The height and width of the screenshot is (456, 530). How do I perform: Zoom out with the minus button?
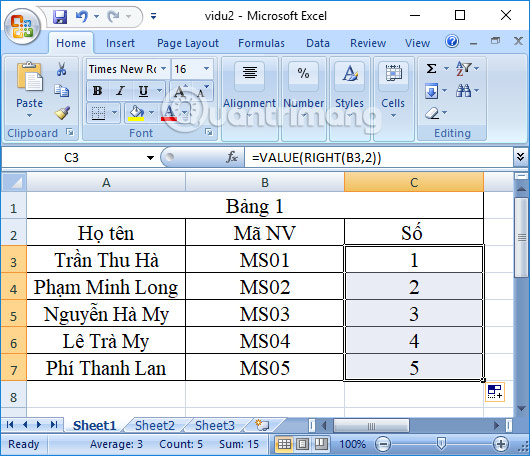pyautogui.click(x=383, y=444)
